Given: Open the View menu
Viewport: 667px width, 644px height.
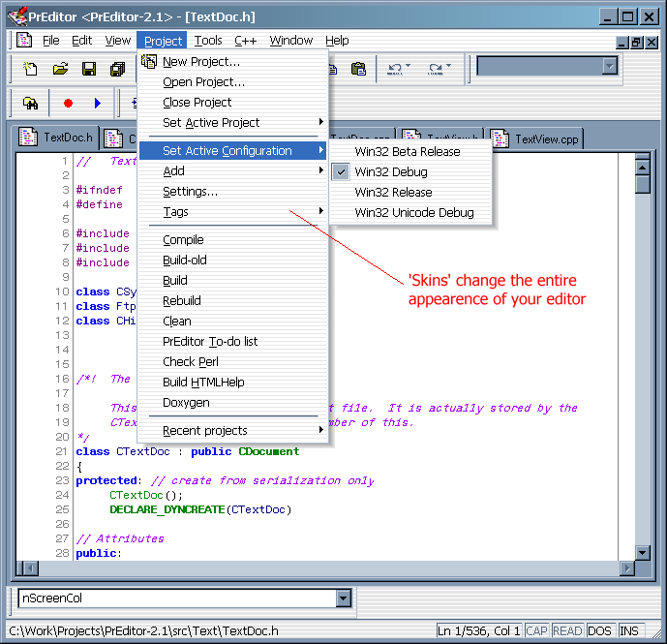Looking at the screenshot, I should (118, 41).
